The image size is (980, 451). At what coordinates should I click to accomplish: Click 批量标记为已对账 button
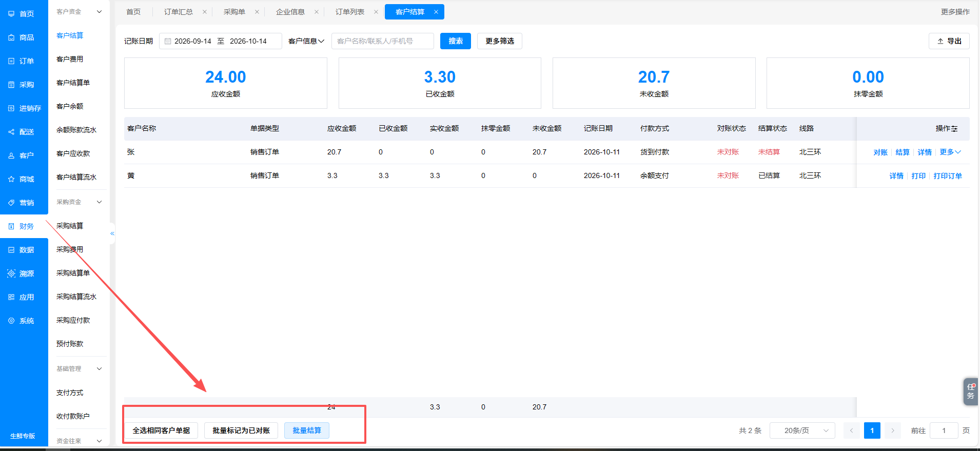[241, 430]
